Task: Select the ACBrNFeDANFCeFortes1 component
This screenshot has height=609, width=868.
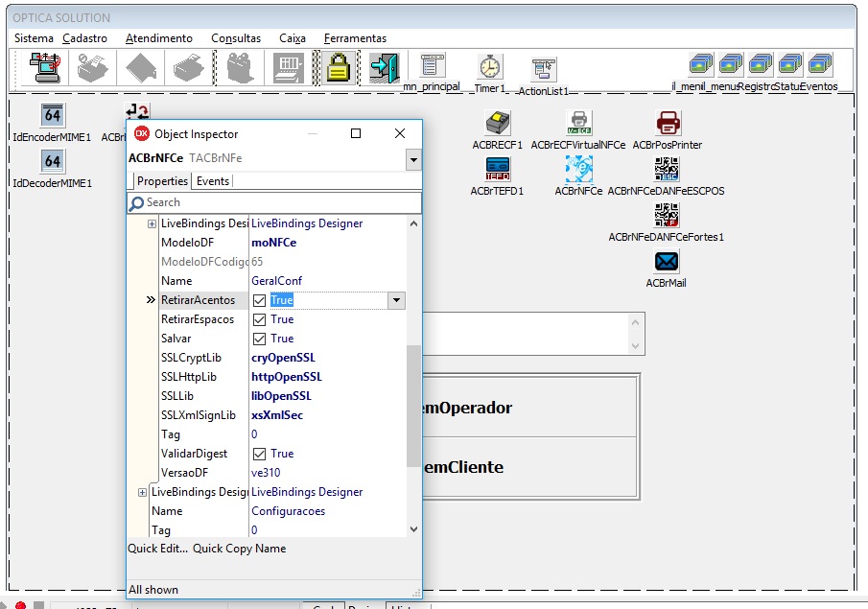Action: 667,214
